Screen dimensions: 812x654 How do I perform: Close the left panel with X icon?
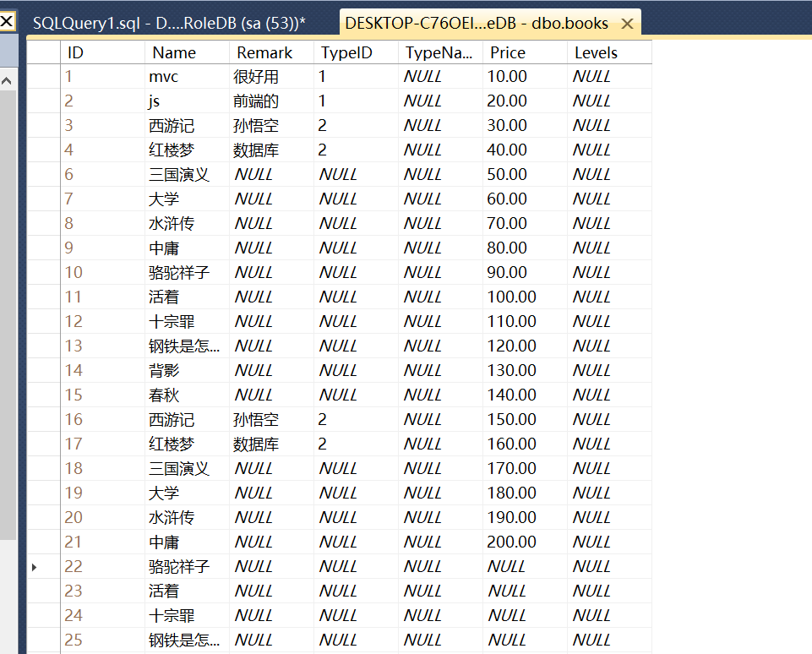7,21
